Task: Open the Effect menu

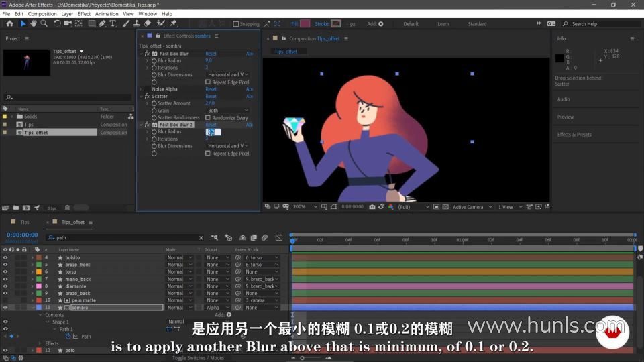Action: pyautogui.click(x=85, y=14)
